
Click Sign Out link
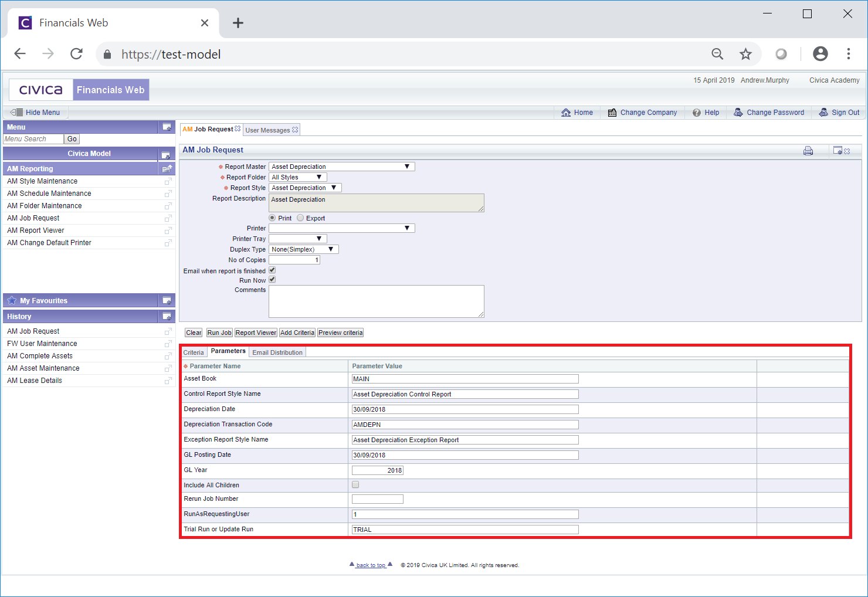[x=839, y=113]
